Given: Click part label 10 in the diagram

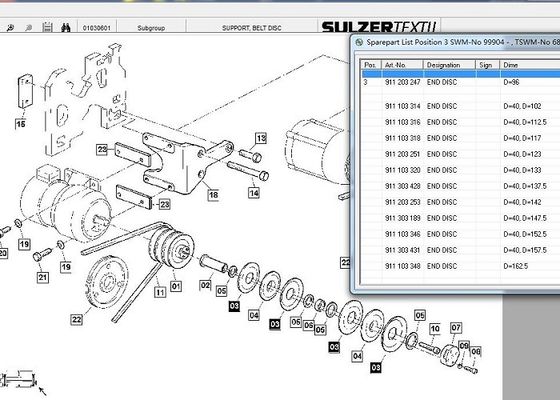Looking at the screenshot, I should 435,329.
